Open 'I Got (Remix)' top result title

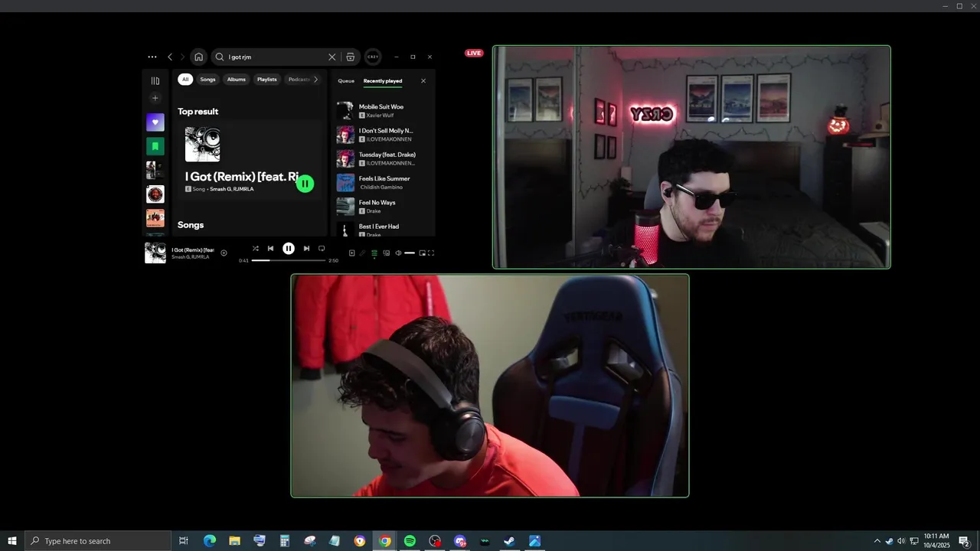click(242, 177)
